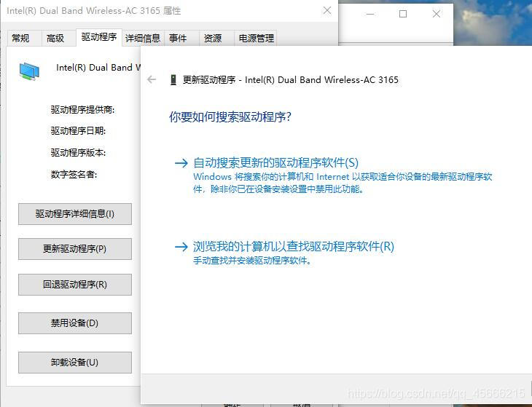Click the network adapter icon in properties dialog
This screenshot has height=407, width=532.
[x=29, y=71]
